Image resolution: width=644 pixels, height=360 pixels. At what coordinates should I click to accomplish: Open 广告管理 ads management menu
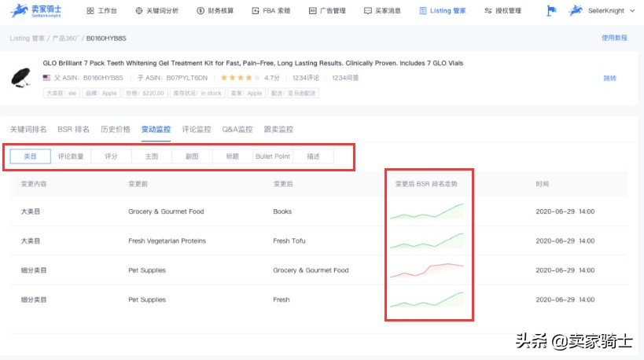coord(327,11)
